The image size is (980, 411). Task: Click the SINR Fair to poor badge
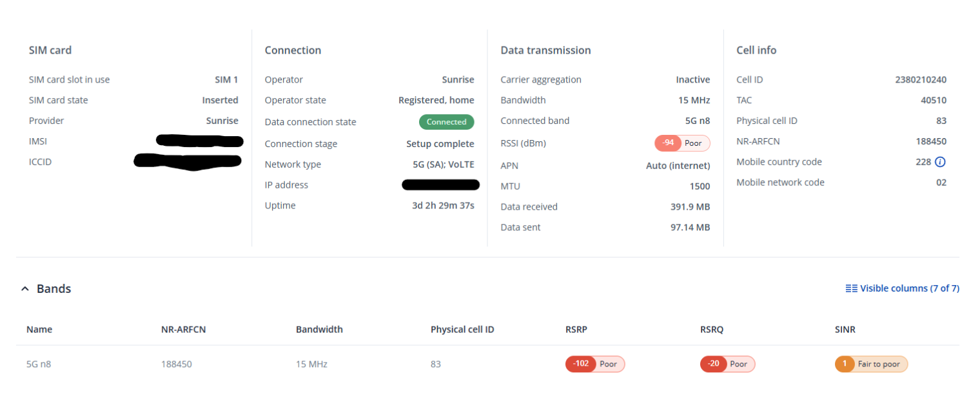point(871,364)
